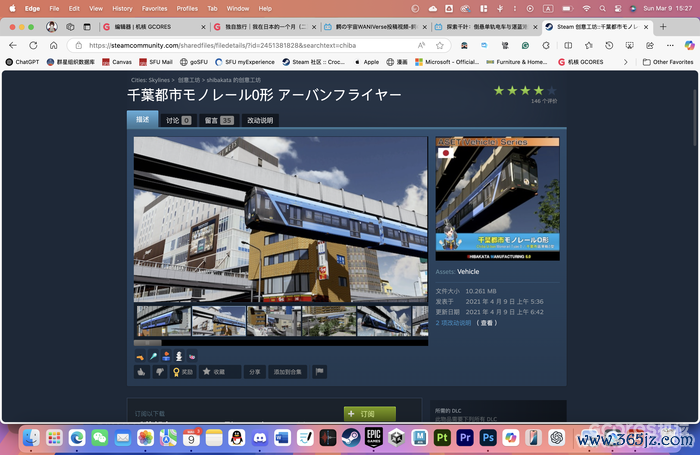
Task: Reload the page with refresh icon
Action: [x=33, y=45]
